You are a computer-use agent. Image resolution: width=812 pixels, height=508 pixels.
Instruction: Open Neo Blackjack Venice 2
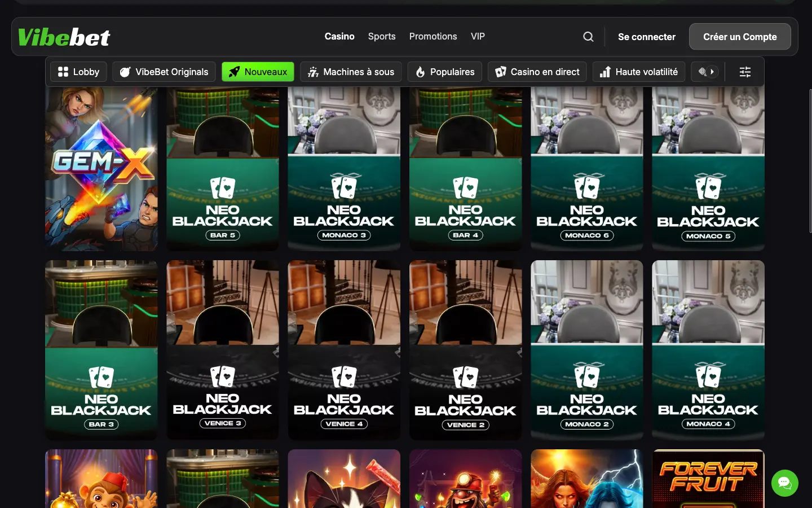[466, 350]
